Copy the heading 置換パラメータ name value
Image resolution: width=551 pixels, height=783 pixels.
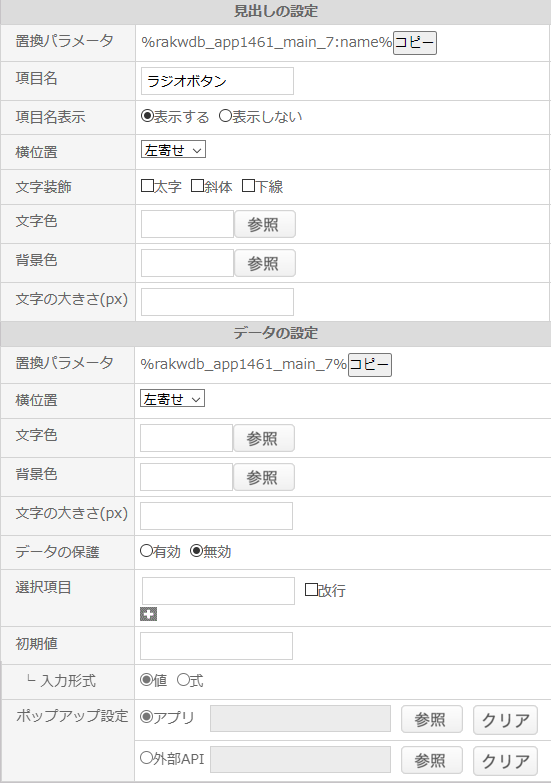click(415, 42)
